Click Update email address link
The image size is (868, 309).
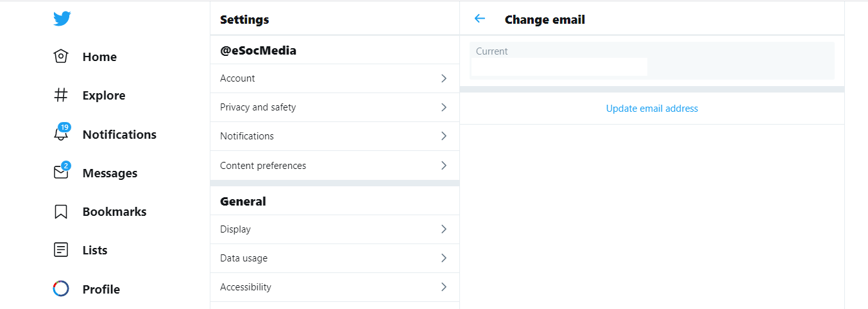[652, 109]
